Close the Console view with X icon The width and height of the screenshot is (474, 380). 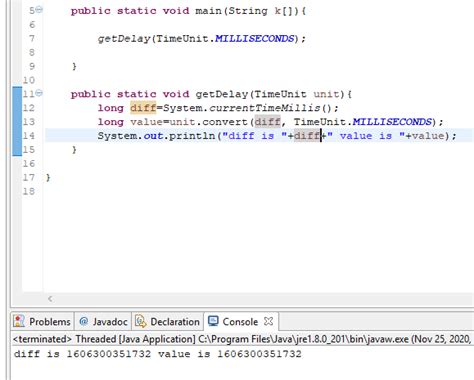pos(268,321)
